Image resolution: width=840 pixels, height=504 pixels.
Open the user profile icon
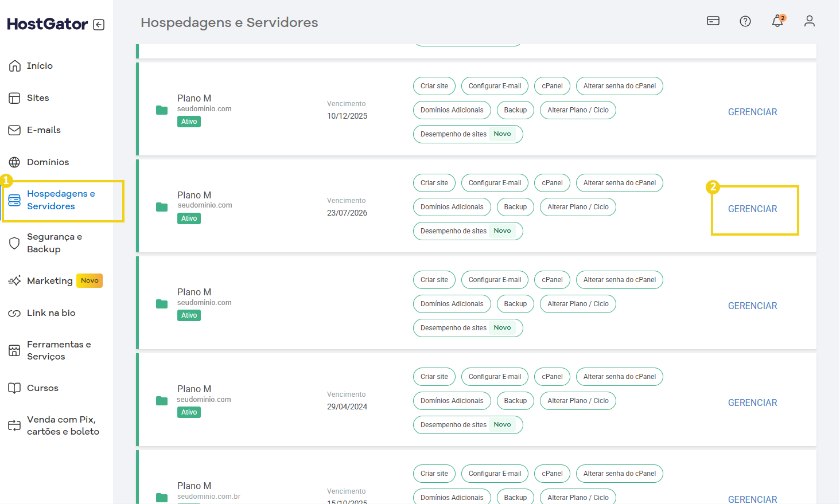click(809, 21)
